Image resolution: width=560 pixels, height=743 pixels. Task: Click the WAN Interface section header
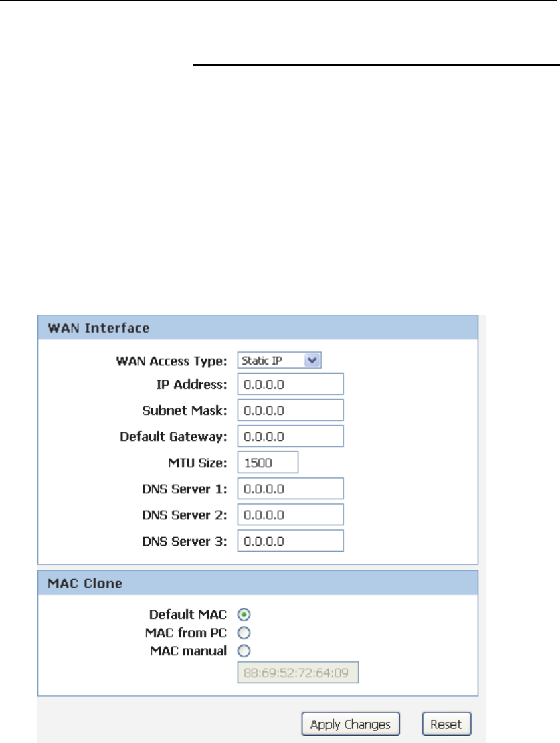pyautogui.click(x=258, y=327)
